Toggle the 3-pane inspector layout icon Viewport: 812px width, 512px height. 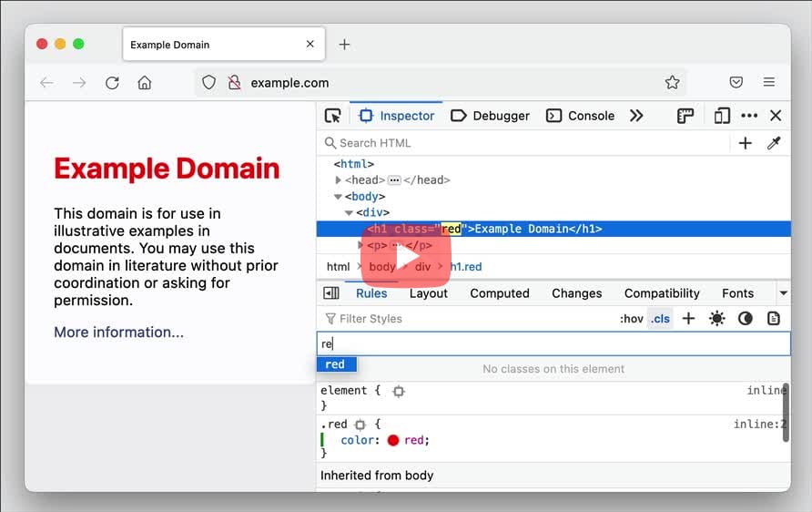tap(331, 293)
